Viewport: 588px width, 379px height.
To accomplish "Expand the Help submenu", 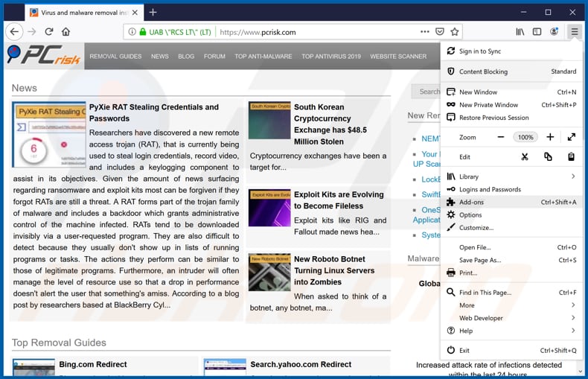I will [x=511, y=331].
